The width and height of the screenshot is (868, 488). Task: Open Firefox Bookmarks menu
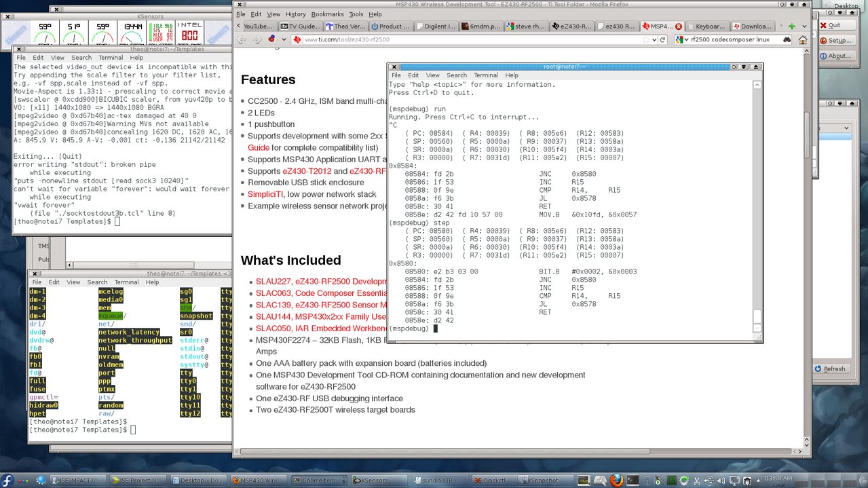point(328,14)
